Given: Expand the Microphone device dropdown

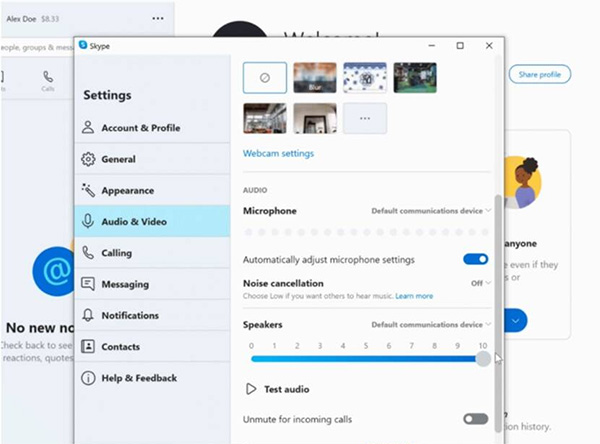Looking at the screenshot, I should [431, 211].
